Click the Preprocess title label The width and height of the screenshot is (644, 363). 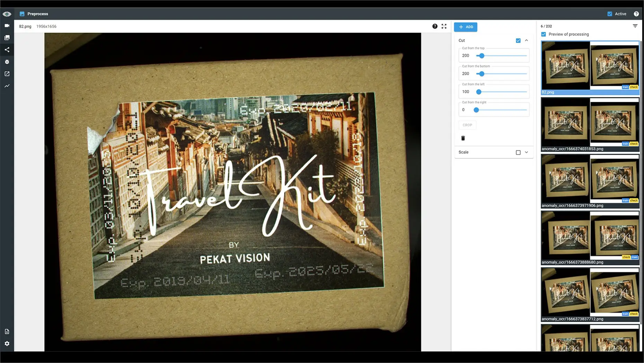tap(38, 14)
